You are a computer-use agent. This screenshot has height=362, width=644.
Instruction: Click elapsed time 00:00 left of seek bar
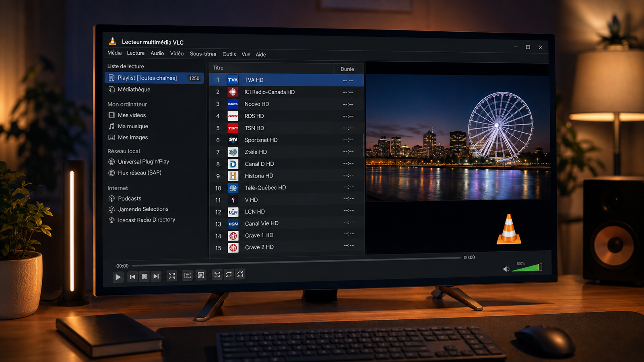(122, 266)
